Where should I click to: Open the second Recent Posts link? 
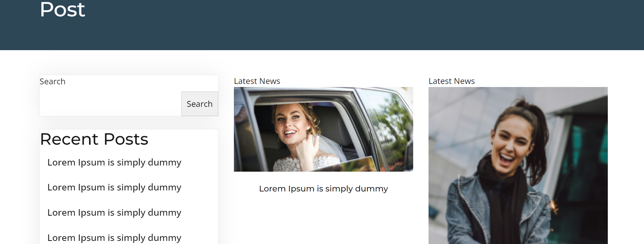pos(114,187)
